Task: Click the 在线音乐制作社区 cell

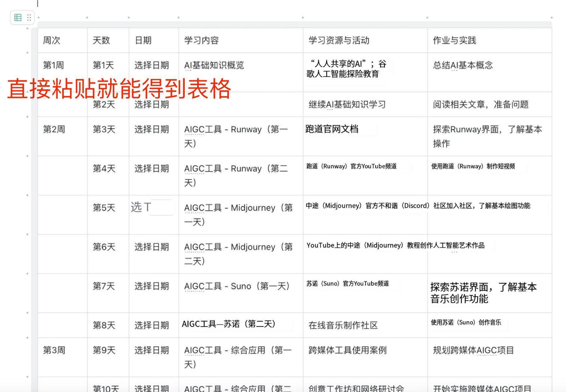Action: 365,325
